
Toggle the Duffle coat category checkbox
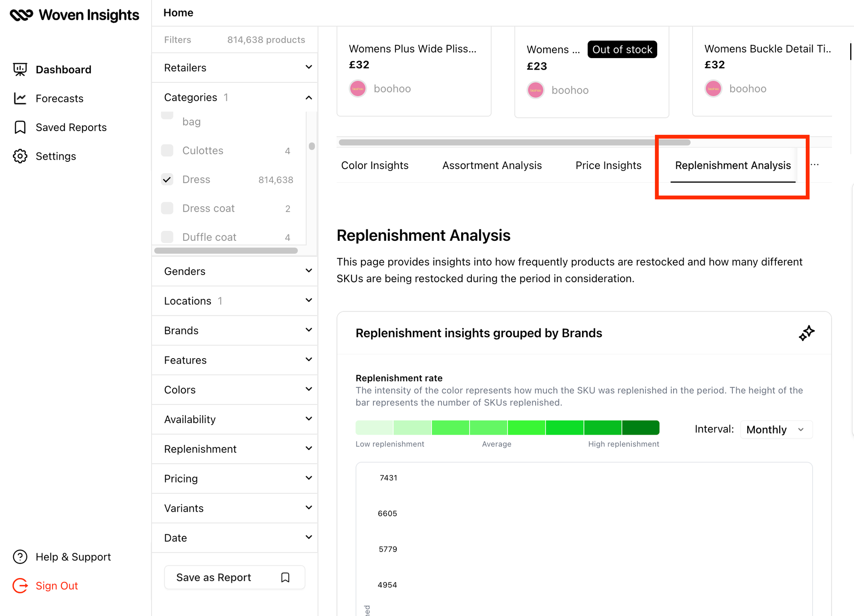[167, 237]
